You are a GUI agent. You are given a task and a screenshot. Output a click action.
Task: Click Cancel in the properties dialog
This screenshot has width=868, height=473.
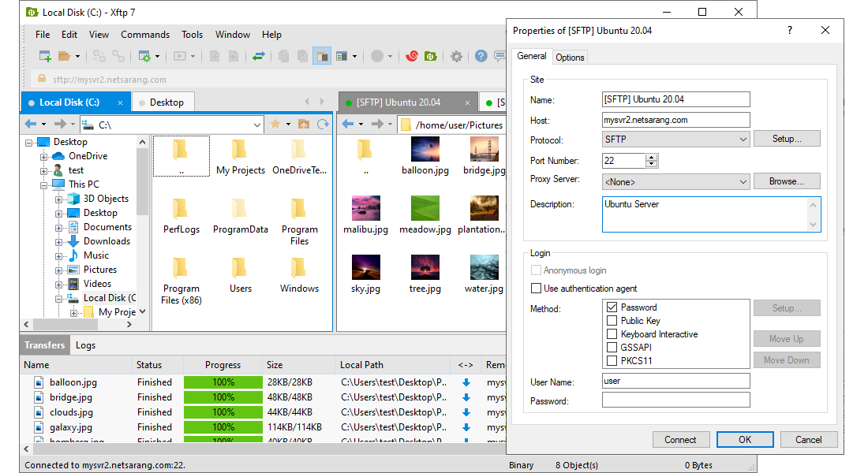[808, 440]
